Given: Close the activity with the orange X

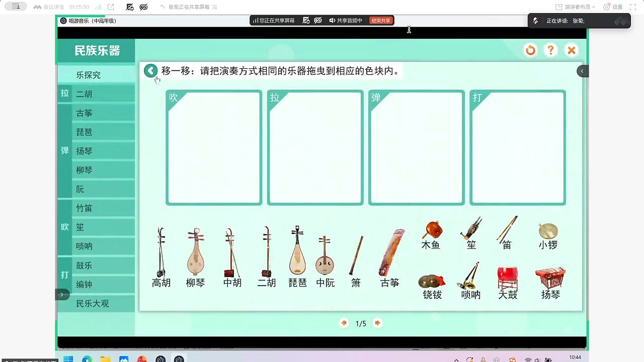Looking at the screenshot, I should (572, 50).
